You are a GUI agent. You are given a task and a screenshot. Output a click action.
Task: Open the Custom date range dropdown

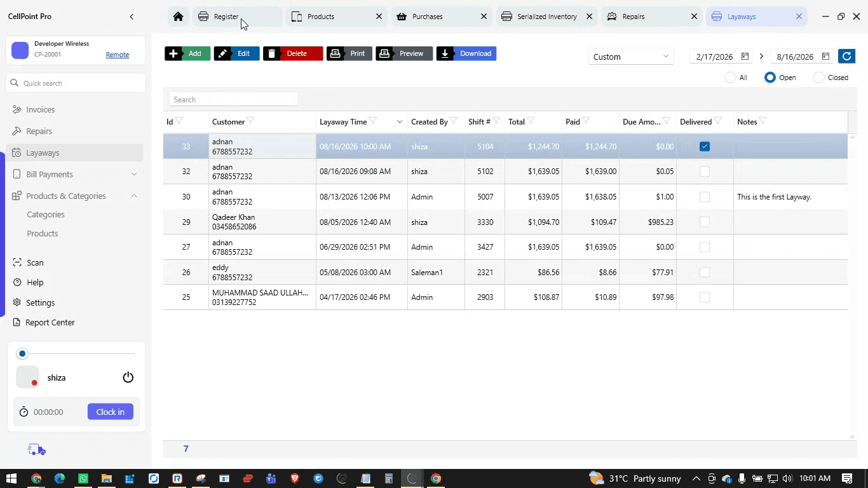coord(632,57)
